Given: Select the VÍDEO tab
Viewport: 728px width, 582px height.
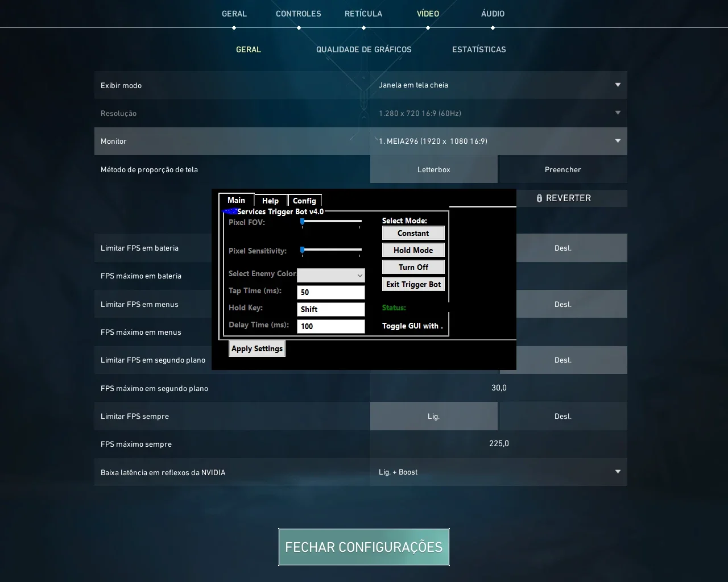Looking at the screenshot, I should click(428, 14).
